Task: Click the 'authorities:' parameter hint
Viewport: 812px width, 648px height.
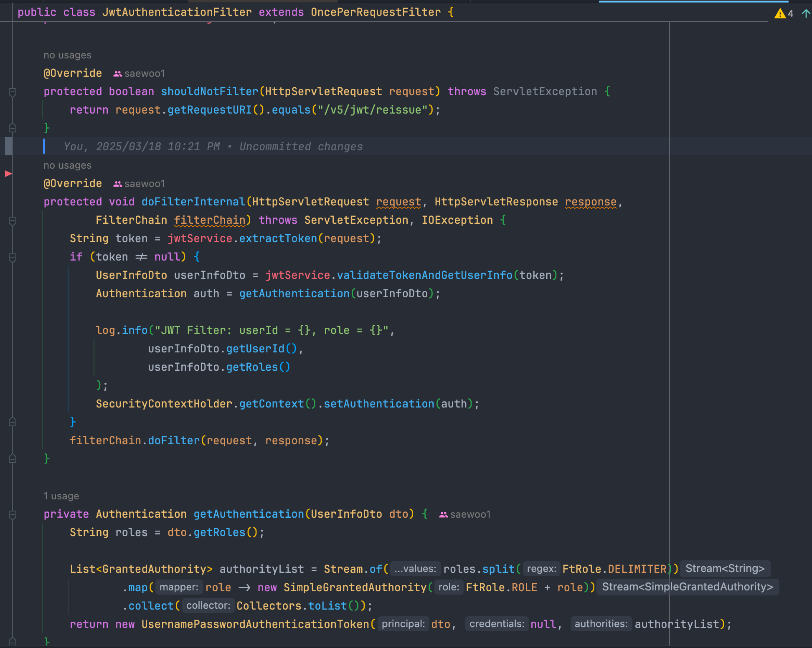Action: [x=601, y=624]
